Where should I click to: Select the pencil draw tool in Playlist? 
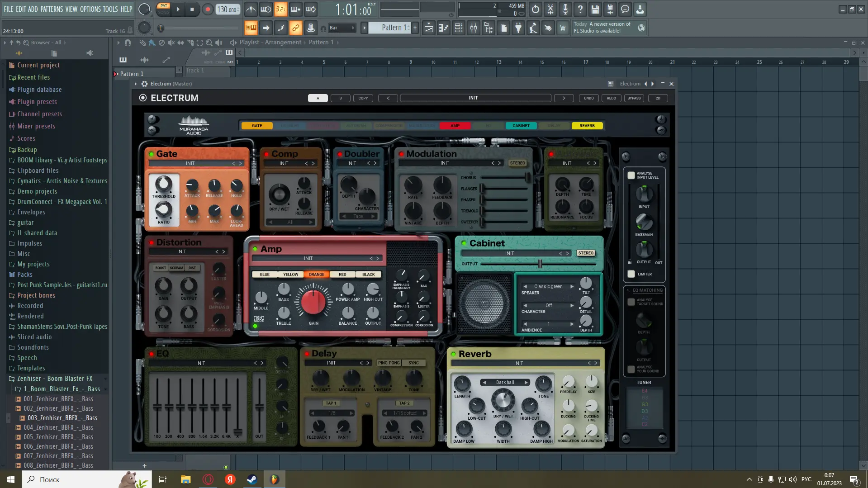click(x=142, y=43)
